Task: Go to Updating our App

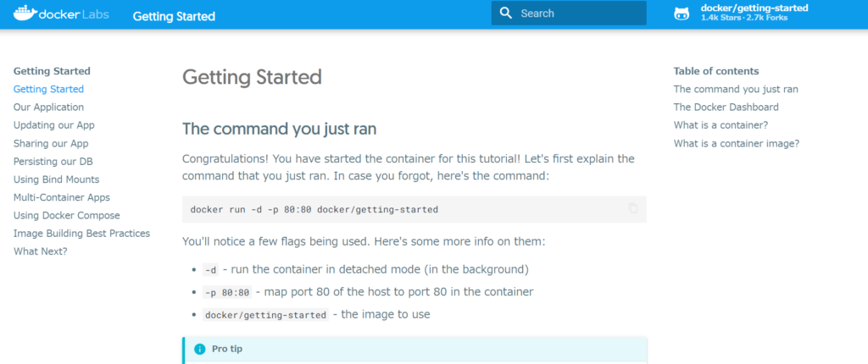Action: tap(54, 125)
